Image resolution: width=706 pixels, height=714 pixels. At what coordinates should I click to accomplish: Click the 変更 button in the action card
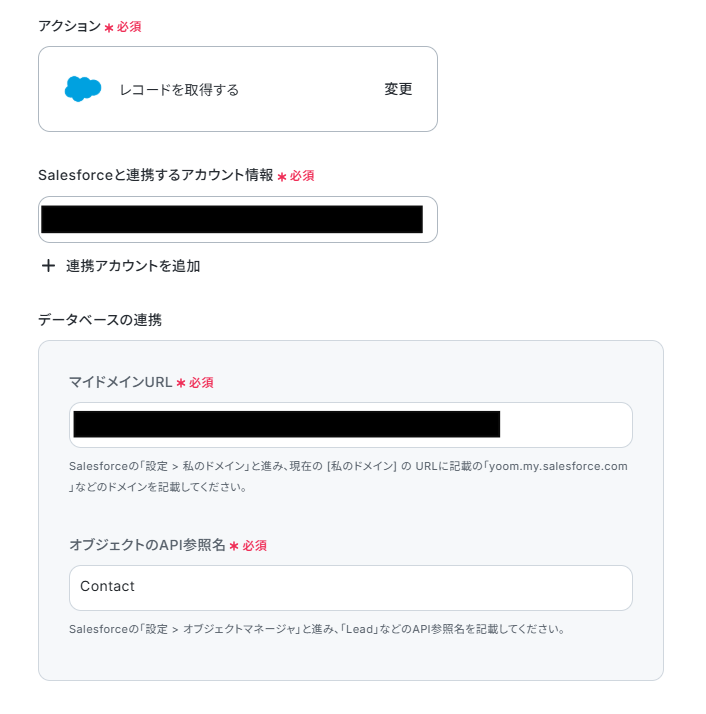point(398,89)
